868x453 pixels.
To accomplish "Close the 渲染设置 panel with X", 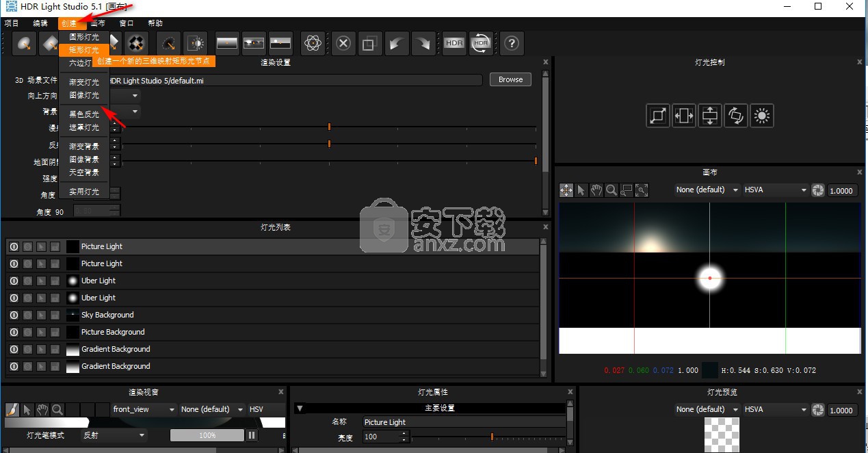I will pyautogui.click(x=545, y=62).
